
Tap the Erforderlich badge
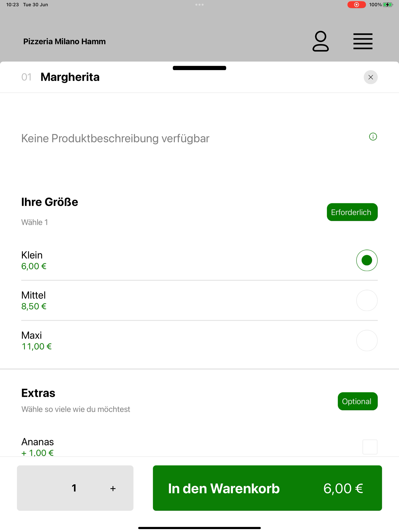click(352, 212)
